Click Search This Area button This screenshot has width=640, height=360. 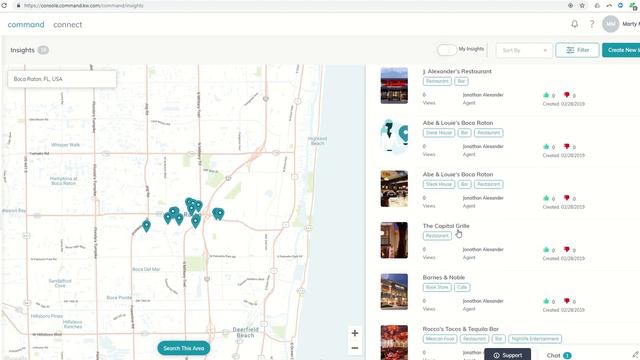(184, 348)
